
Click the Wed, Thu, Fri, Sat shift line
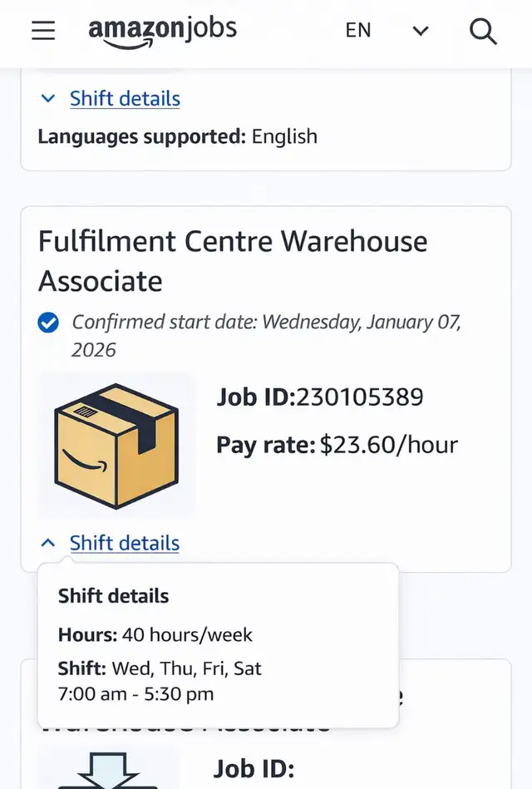(x=160, y=668)
